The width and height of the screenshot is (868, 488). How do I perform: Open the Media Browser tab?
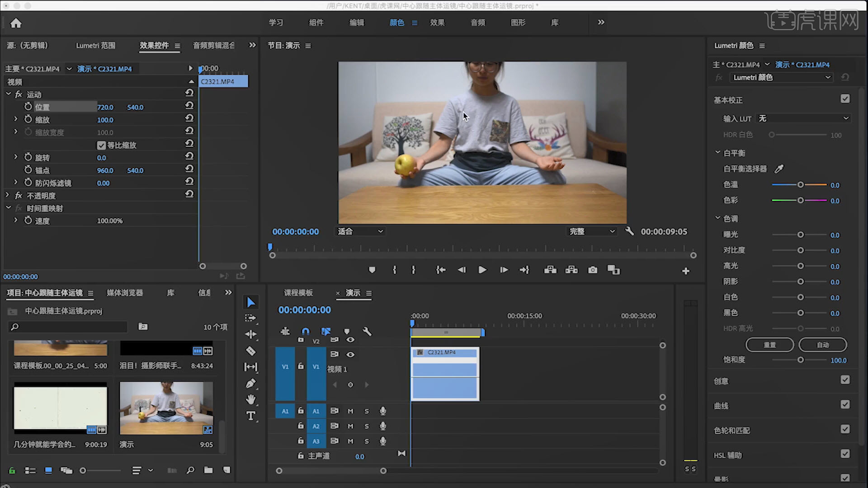(x=125, y=293)
